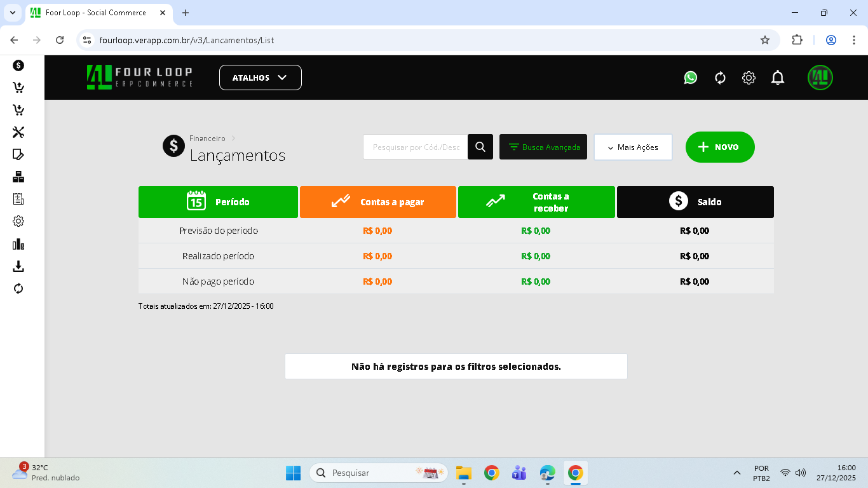The height and width of the screenshot is (488, 868).
Task: Run a search with the magnifier button
Action: point(480,147)
